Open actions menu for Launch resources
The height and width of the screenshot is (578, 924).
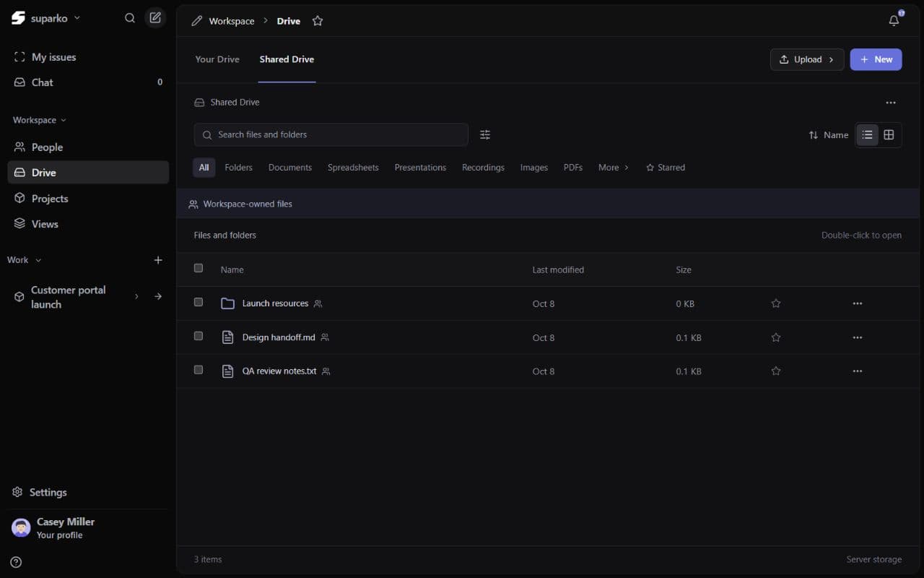858,303
